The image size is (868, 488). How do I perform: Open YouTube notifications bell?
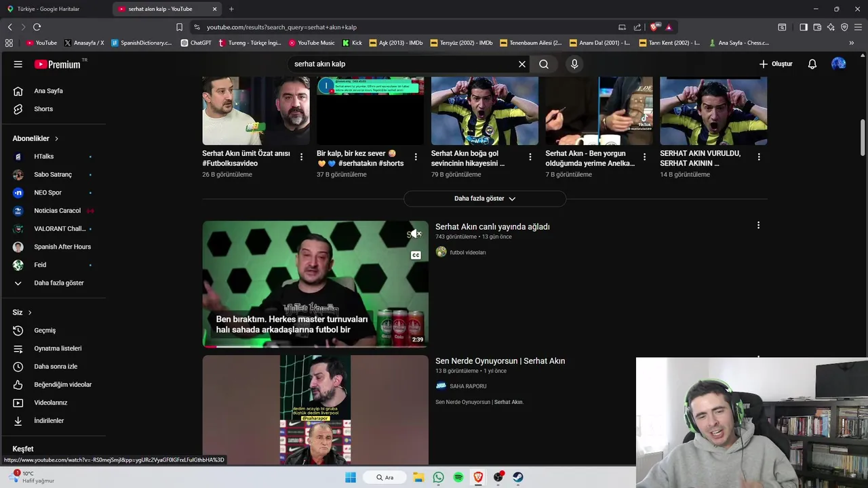[812, 64]
